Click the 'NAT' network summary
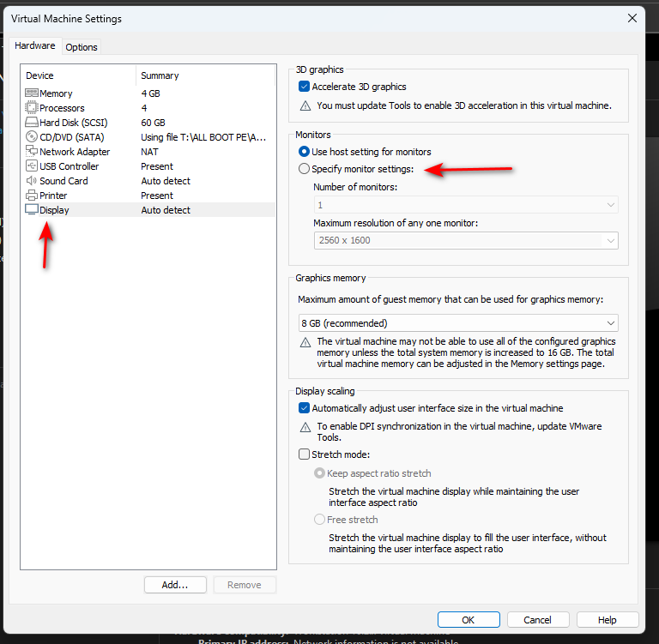Viewport: 659px width, 644px height. coord(149,152)
